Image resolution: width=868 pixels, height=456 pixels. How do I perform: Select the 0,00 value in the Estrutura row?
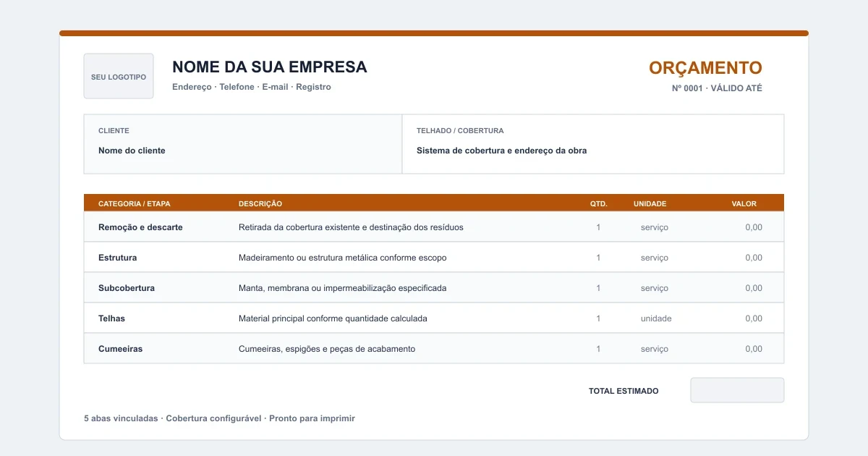(x=754, y=258)
